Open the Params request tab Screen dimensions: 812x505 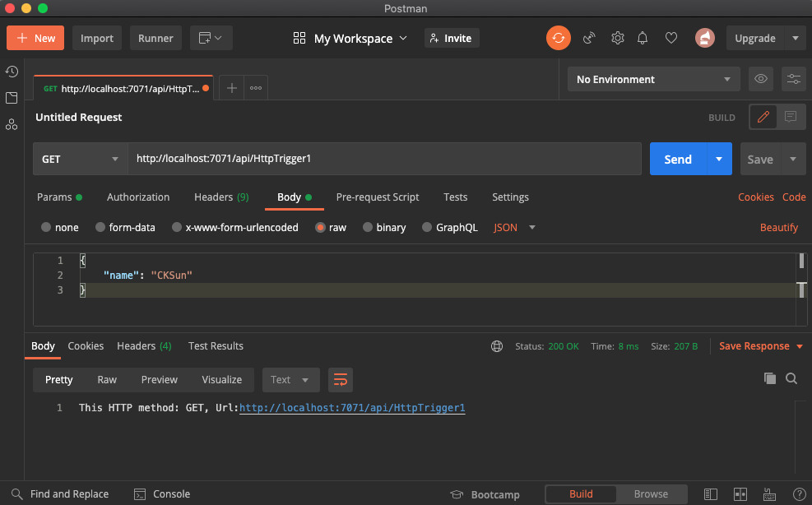tap(59, 197)
